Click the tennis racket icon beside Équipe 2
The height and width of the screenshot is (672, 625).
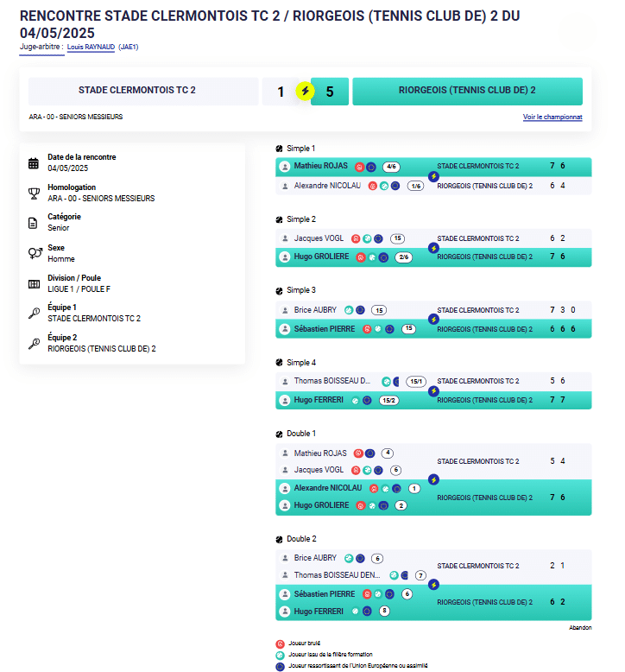[x=34, y=343]
